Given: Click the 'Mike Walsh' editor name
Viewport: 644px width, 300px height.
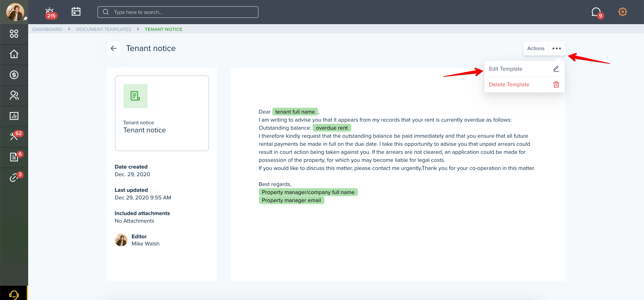Looking at the screenshot, I should [x=146, y=244].
